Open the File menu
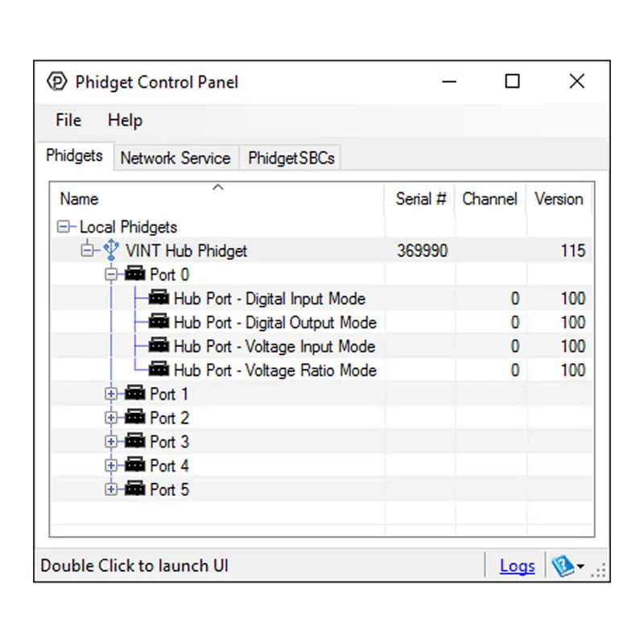The width and height of the screenshot is (644, 644). (x=68, y=120)
